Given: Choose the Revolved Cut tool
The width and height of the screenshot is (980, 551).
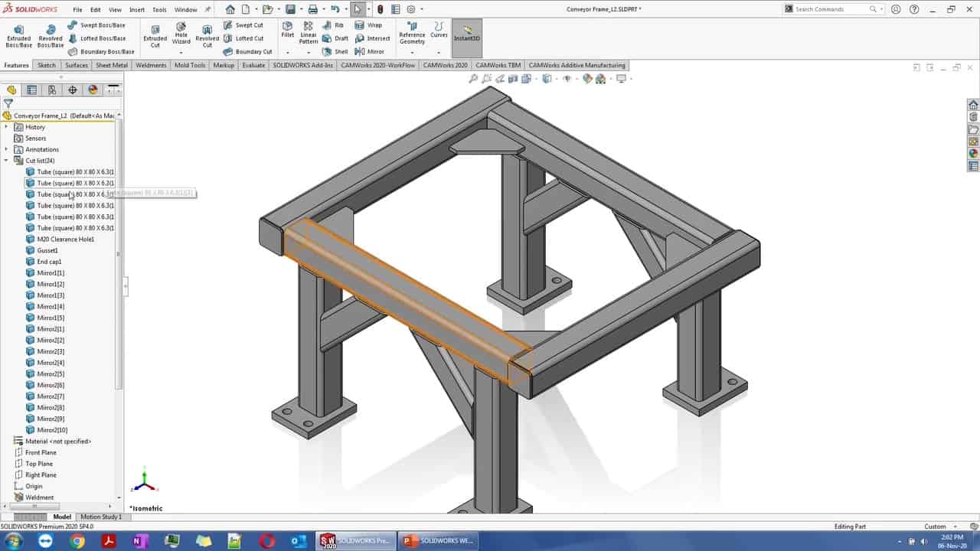Looking at the screenshot, I should pyautogui.click(x=207, y=35).
